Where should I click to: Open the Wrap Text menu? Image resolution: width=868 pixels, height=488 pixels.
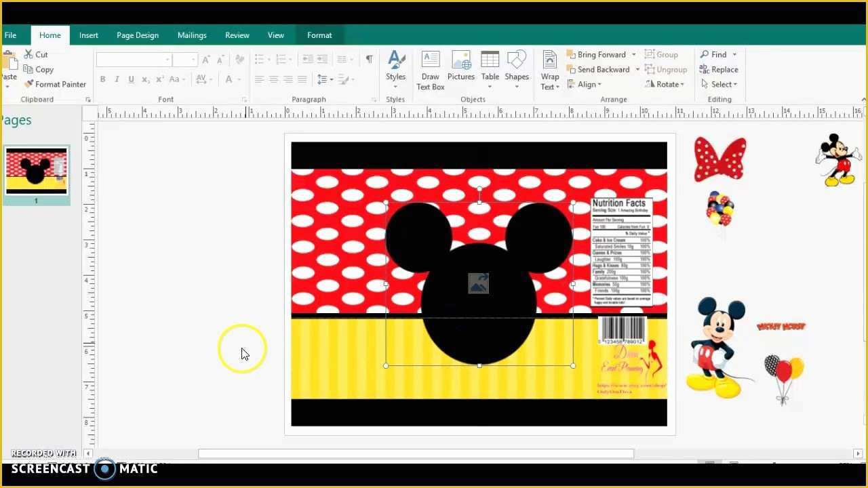[550, 70]
